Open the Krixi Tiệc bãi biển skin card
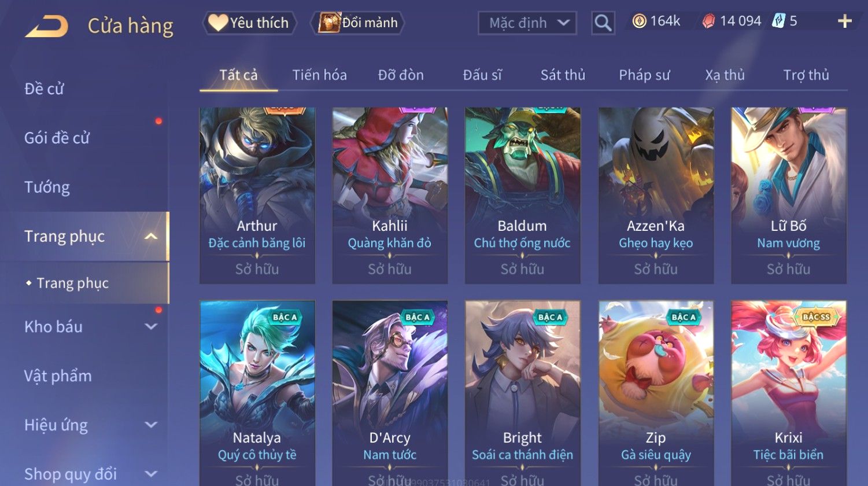The image size is (868, 486). 789,393
